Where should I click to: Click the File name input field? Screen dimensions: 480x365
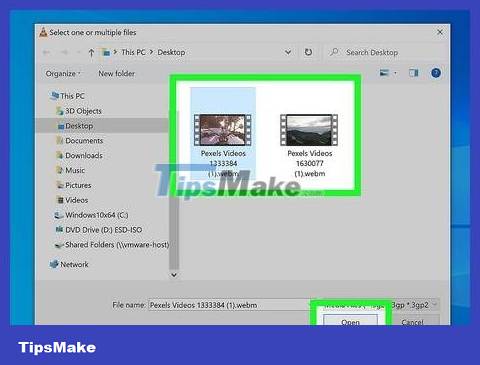(x=230, y=305)
